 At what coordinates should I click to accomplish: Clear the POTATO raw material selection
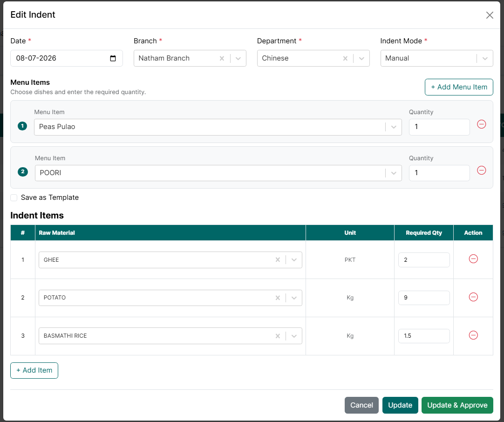278,298
